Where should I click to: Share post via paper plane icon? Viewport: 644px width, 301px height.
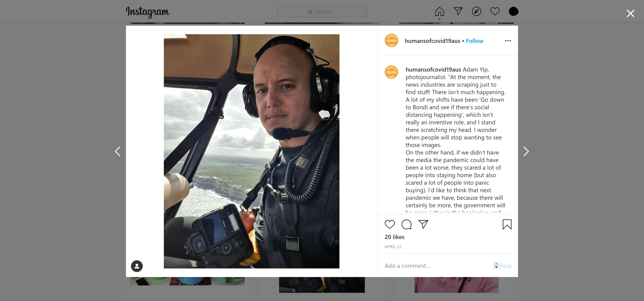[x=423, y=224]
